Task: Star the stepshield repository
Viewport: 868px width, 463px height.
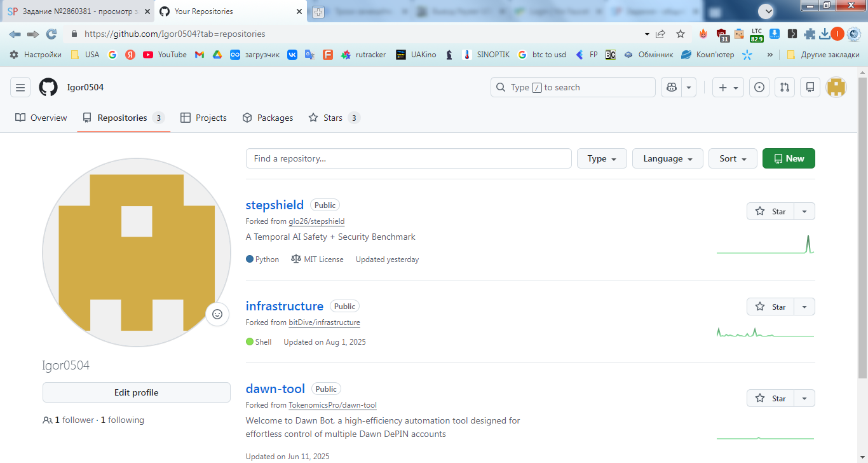Action: [x=770, y=211]
